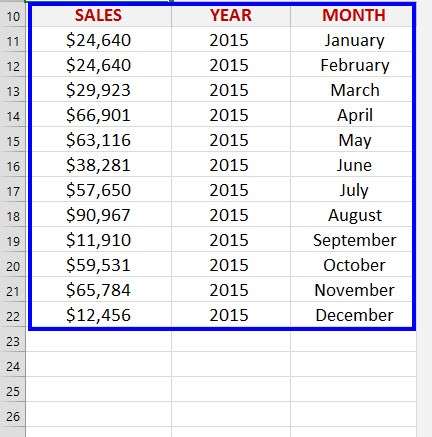Image resolution: width=432 pixels, height=437 pixels.
Task: Select the cell containing December
Action: pyautogui.click(x=353, y=315)
